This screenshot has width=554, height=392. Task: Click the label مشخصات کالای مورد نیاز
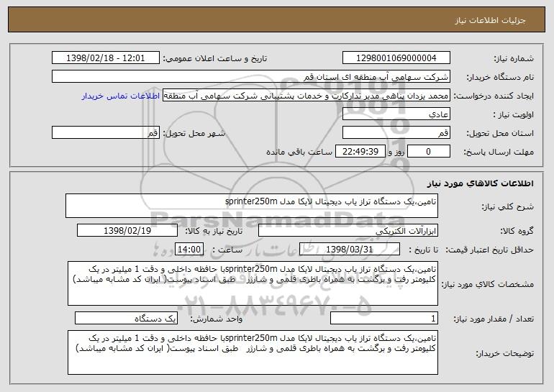[x=488, y=284]
